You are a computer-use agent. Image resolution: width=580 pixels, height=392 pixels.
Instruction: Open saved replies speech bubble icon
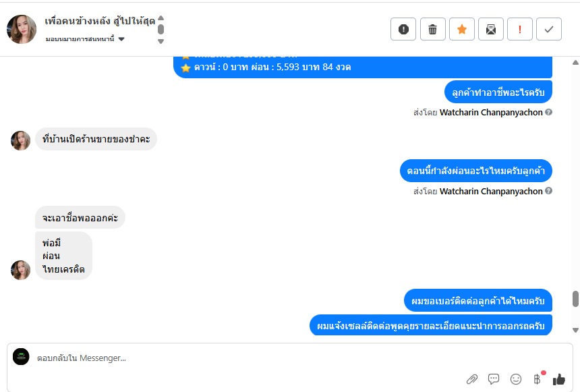(x=494, y=379)
